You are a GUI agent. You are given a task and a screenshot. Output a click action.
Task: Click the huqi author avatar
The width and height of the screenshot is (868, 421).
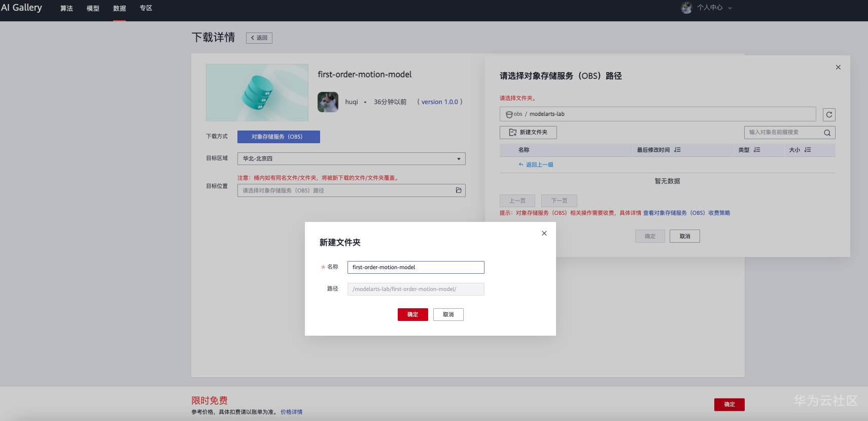click(x=328, y=102)
